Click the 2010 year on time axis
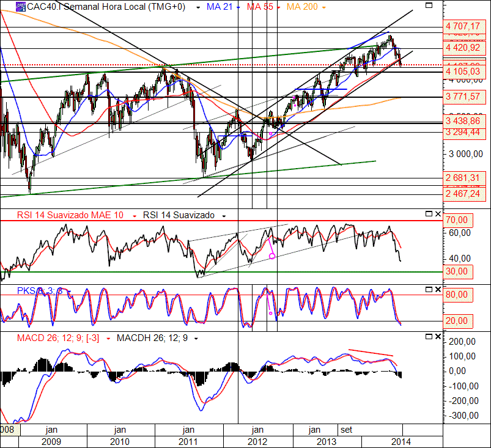491x448 pixels. [x=120, y=442]
